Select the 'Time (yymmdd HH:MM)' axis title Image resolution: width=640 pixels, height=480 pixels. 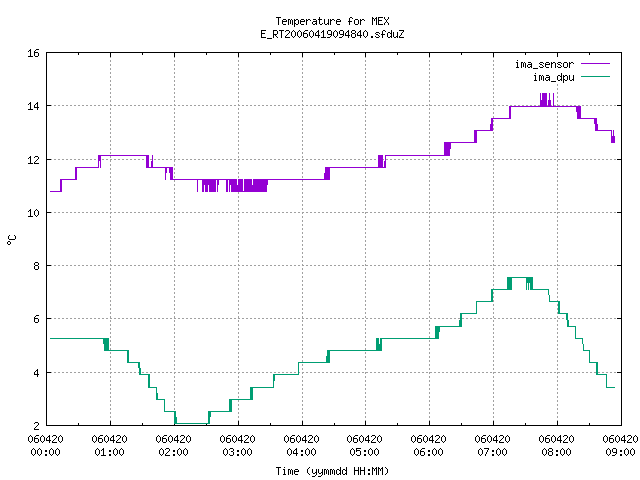[332, 471]
